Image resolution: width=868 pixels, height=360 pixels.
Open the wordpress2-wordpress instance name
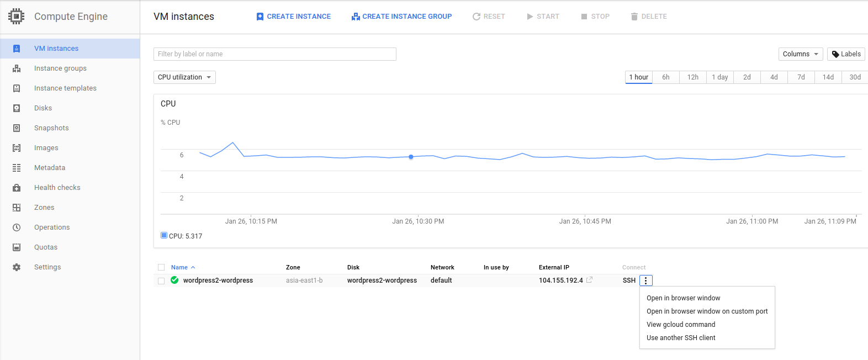click(218, 280)
